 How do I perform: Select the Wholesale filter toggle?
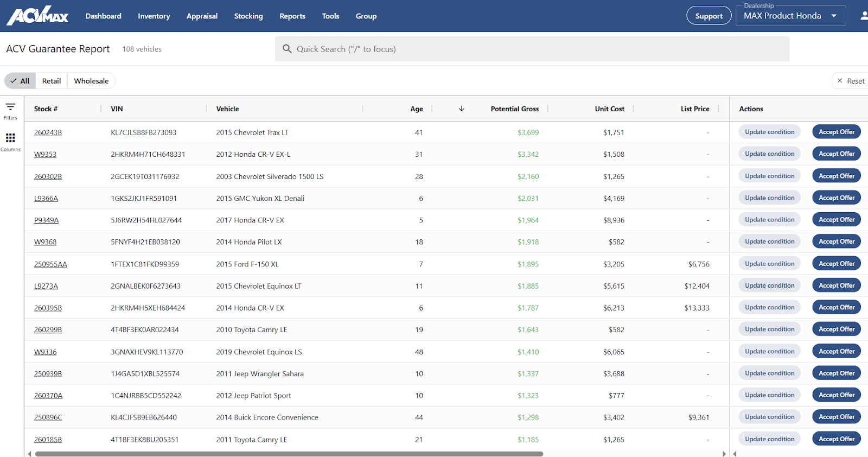tap(91, 81)
